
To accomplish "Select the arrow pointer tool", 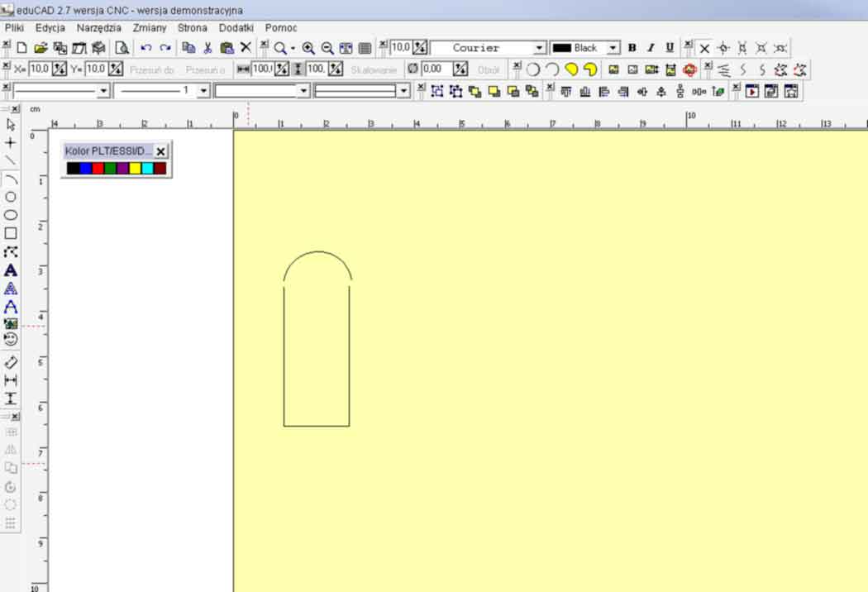I will (11, 125).
